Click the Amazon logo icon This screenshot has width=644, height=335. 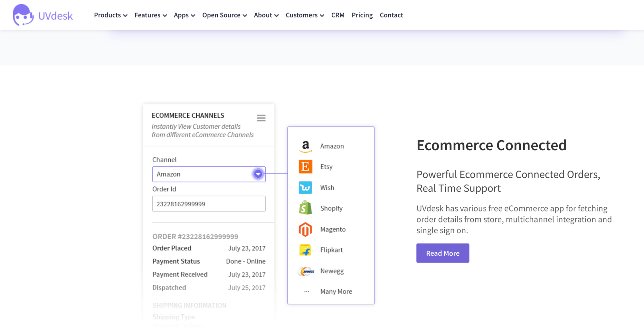305,146
